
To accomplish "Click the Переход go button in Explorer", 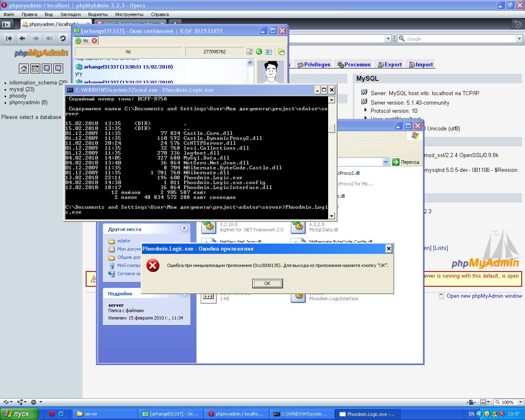I will coord(406,162).
